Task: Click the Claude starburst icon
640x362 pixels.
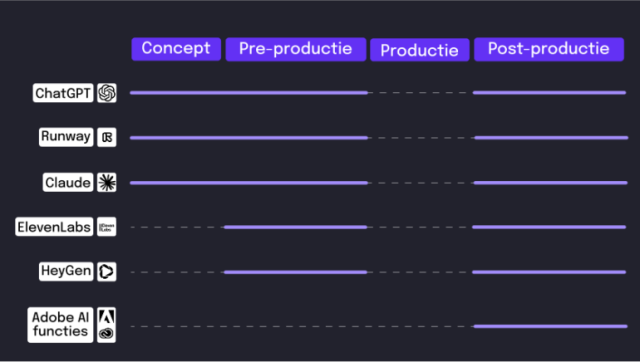Action: pos(107,182)
